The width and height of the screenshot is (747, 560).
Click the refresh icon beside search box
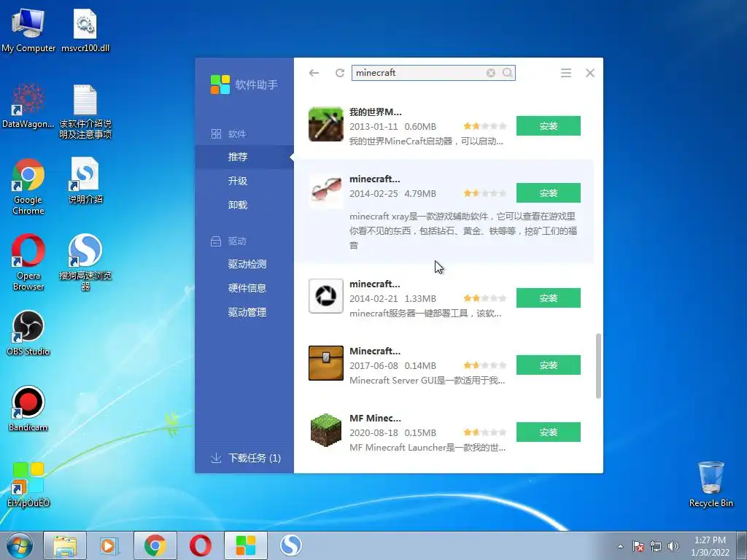click(340, 73)
